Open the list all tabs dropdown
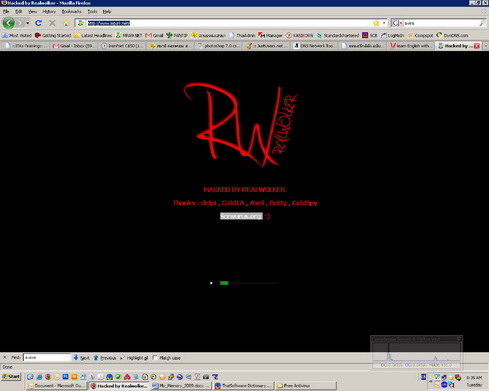The image size is (489, 391). tap(485, 46)
